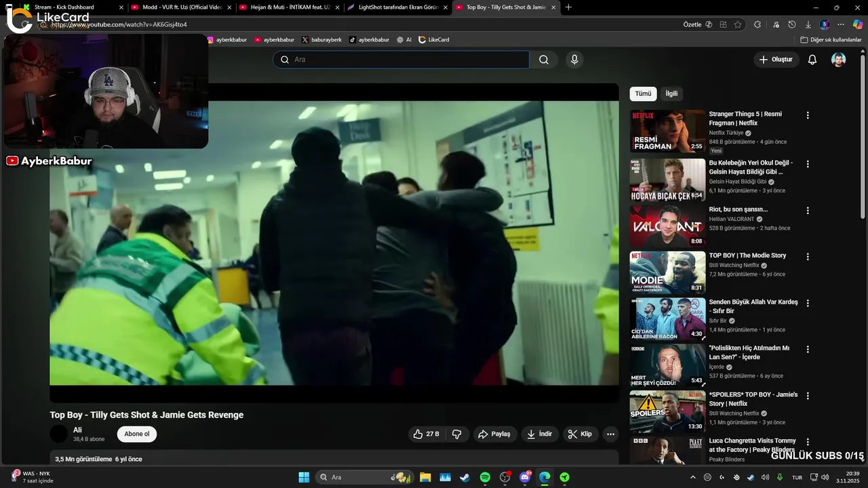Close the Top Boy - Tilly Gets Shot tab
The image size is (868, 488).
553,7
